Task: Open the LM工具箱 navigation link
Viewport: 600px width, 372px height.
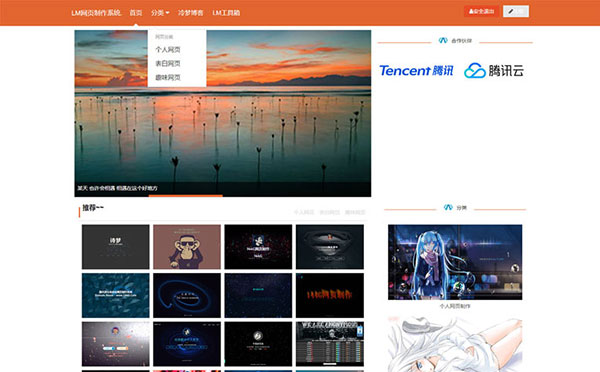Action: (x=226, y=13)
